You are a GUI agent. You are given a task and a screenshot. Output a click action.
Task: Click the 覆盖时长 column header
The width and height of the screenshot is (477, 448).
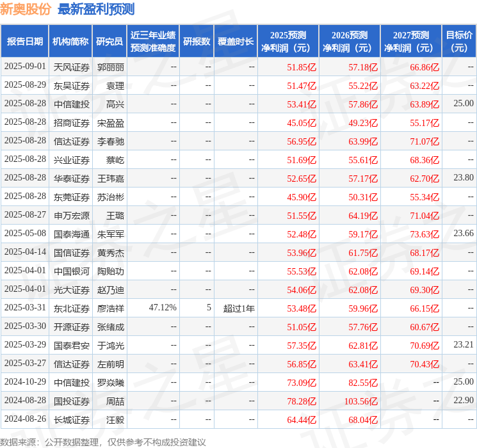click(x=236, y=42)
